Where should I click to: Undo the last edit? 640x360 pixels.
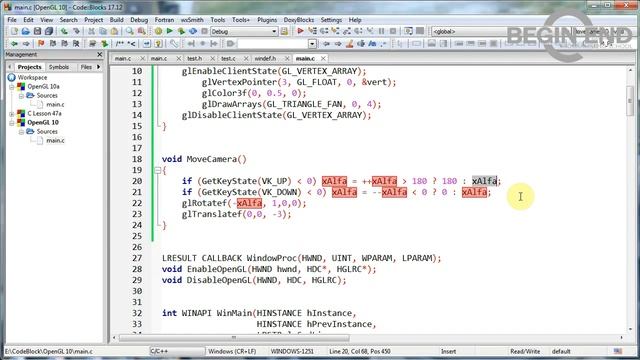point(64,31)
